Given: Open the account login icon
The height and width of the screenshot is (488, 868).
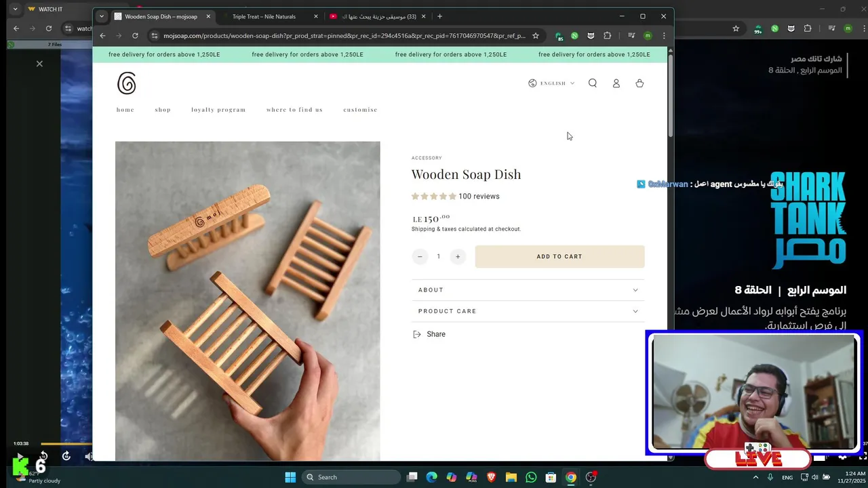Looking at the screenshot, I should point(616,83).
